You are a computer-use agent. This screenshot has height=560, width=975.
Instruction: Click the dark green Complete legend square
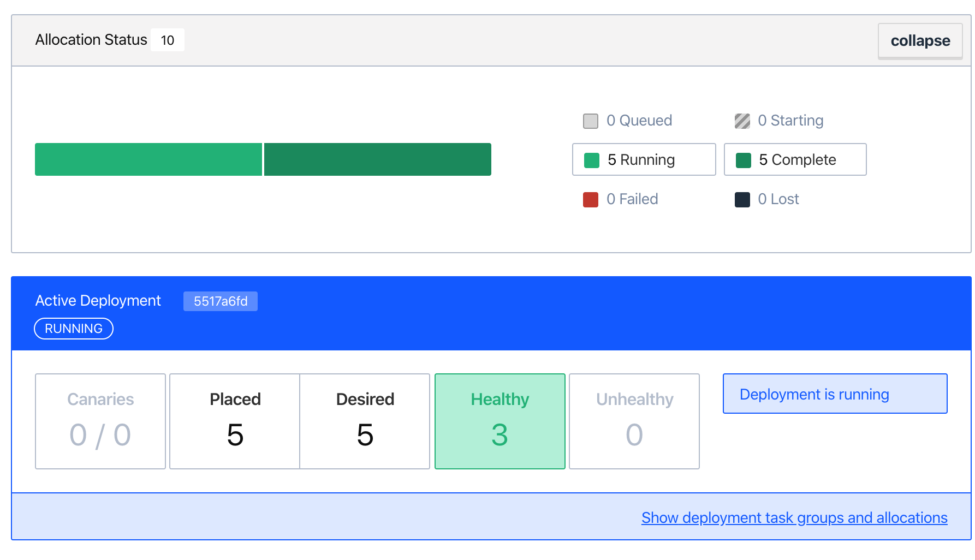[744, 160]
